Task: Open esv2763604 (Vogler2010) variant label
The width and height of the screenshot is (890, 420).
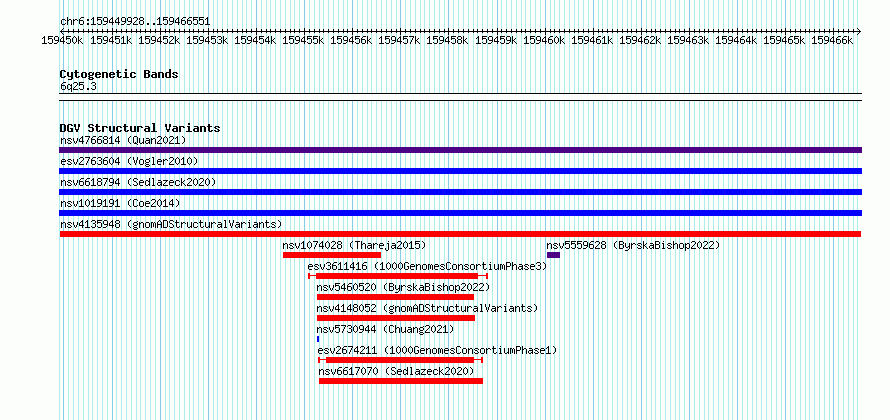Action: click(129, 161)
